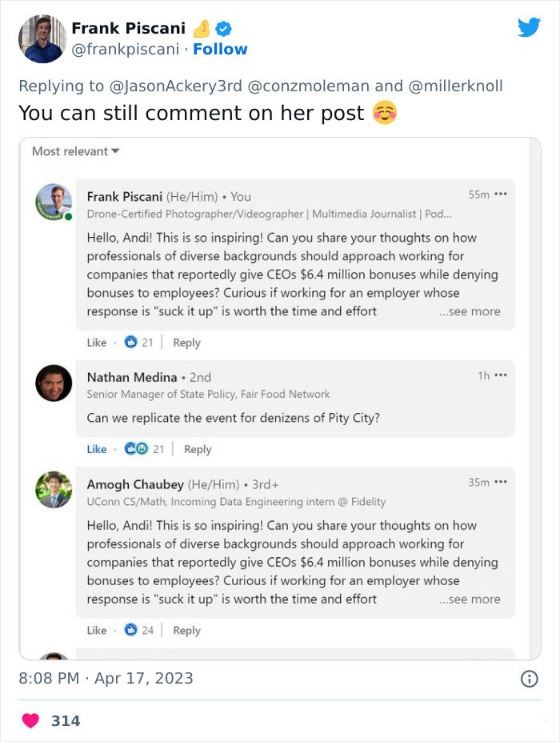Click the Follow button
Viewport: 560px width, 742px height.
pos(221,49)
